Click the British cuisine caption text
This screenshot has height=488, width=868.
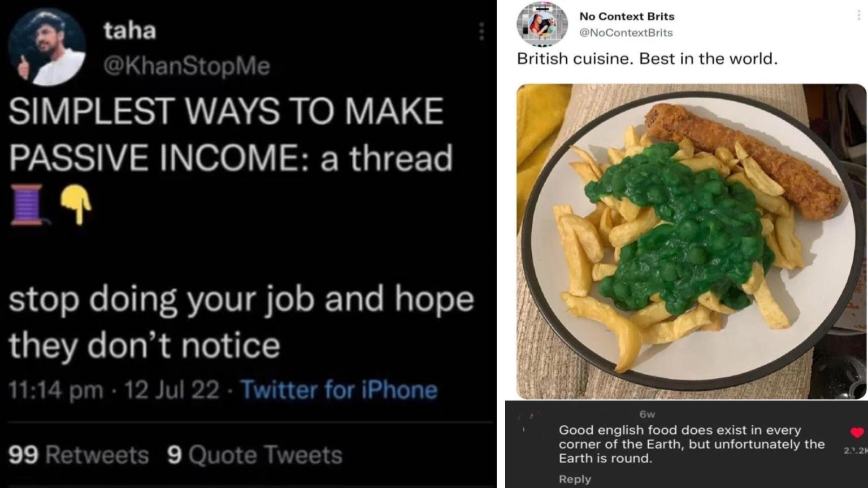click(648, 59)
